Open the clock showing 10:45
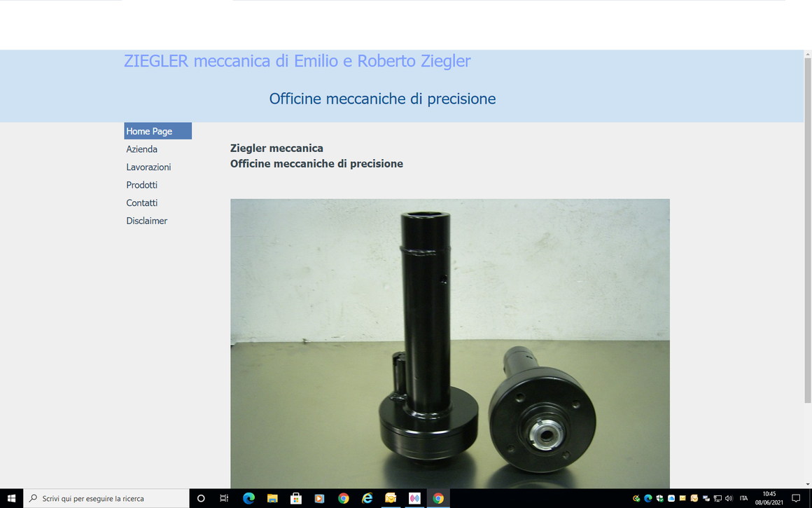The height and width of the screenshot is (508, 812). click(x=769, y=498)
